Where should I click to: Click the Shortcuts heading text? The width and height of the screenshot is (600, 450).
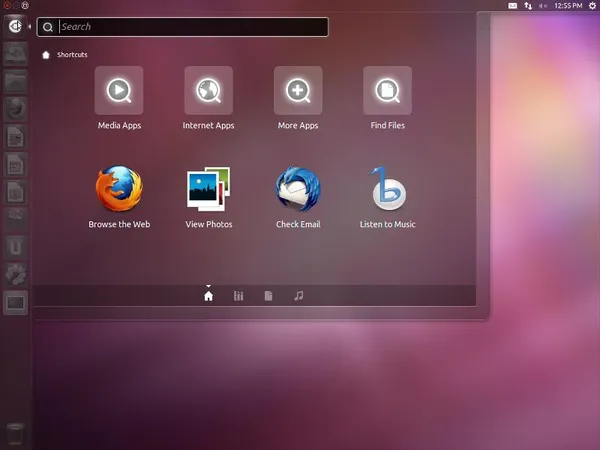pos(72,55)
